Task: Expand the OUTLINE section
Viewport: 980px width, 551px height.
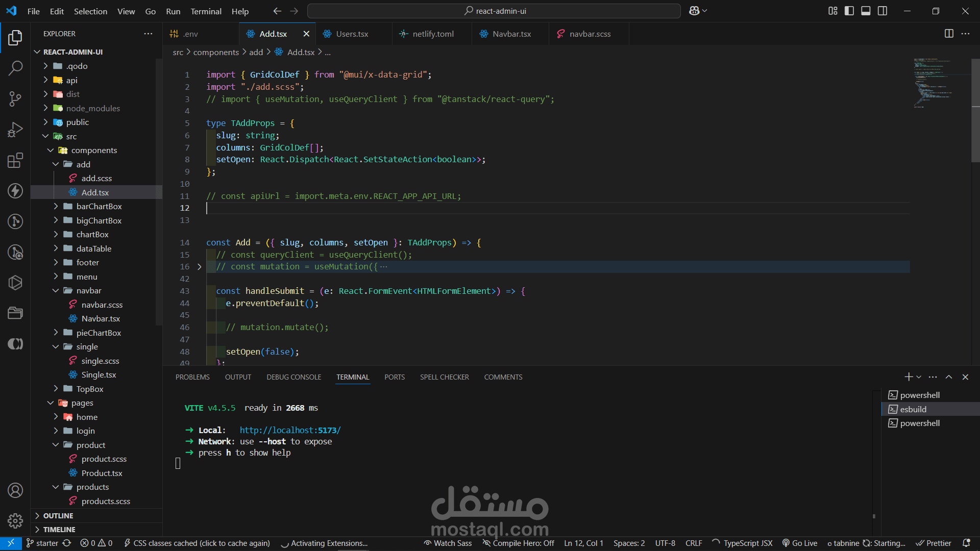Action: 58,516
